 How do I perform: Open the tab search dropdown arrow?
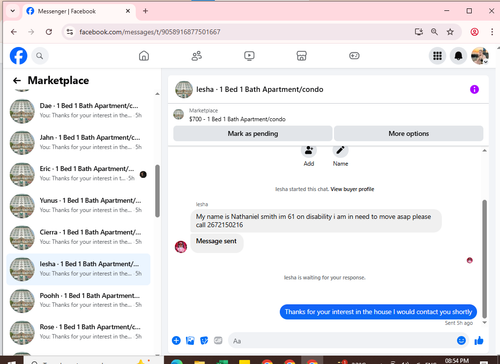pyautogui.click(x=13, y=11)
